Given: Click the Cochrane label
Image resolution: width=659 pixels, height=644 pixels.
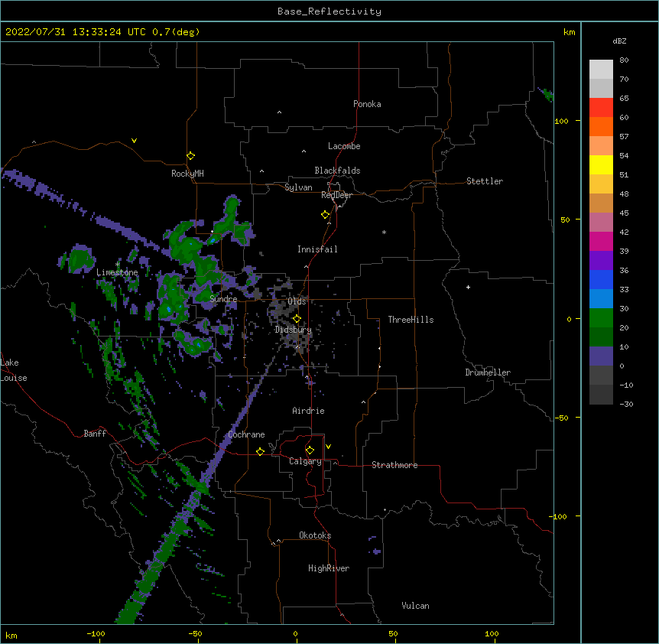Looking at the screenshot, I should click(x=246, y=434).
